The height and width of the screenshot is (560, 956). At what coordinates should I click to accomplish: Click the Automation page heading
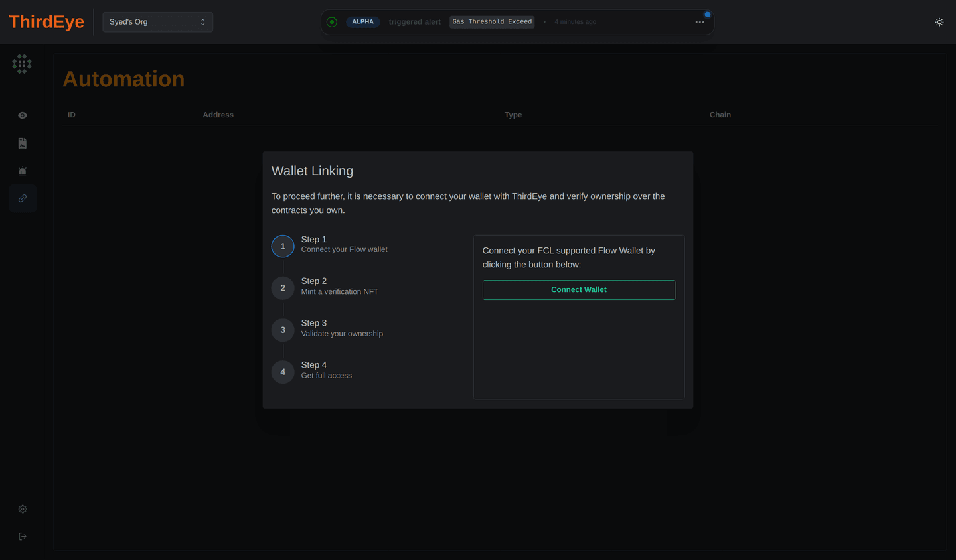(123, 79)
